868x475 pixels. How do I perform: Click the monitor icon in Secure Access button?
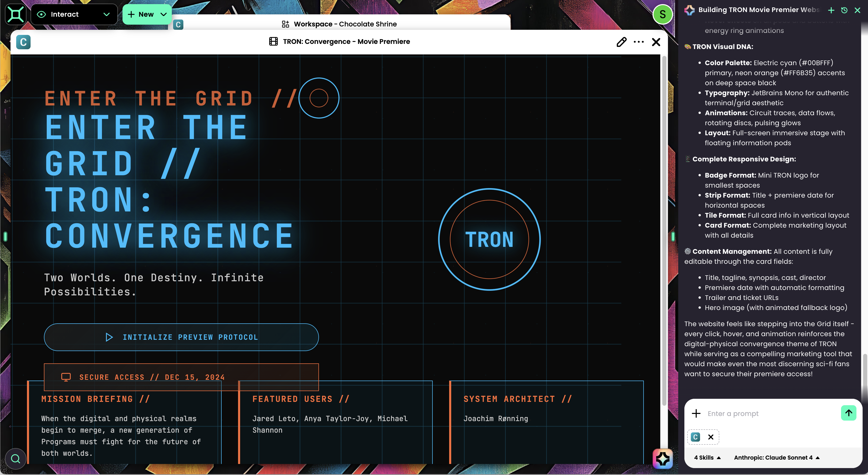click(x=66, y=377)
